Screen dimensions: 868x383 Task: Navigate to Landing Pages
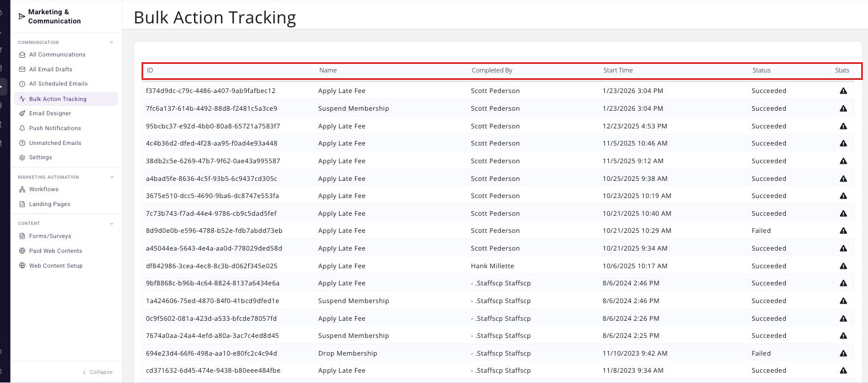(x=50, y=204)
